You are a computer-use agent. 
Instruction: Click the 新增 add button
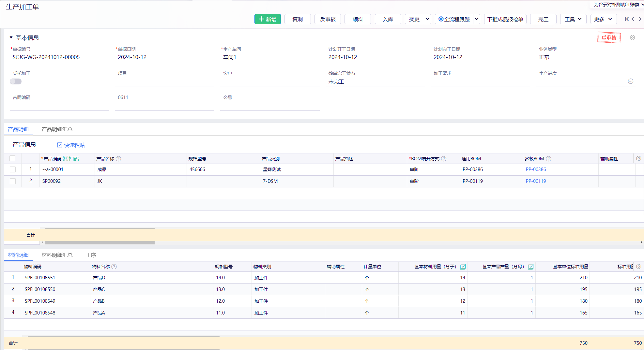coord(268,19)
